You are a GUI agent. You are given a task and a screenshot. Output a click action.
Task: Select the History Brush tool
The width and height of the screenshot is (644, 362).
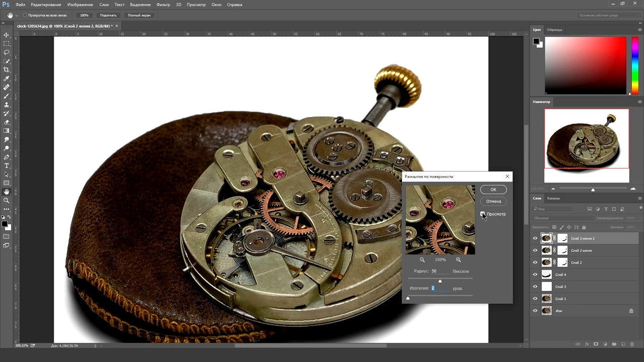click(x=7, y=114)
